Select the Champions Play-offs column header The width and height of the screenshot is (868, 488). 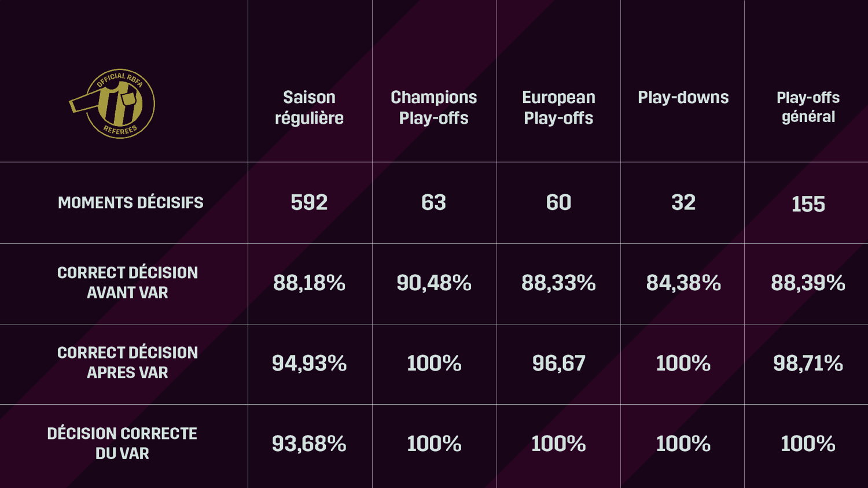coord(433,108)
